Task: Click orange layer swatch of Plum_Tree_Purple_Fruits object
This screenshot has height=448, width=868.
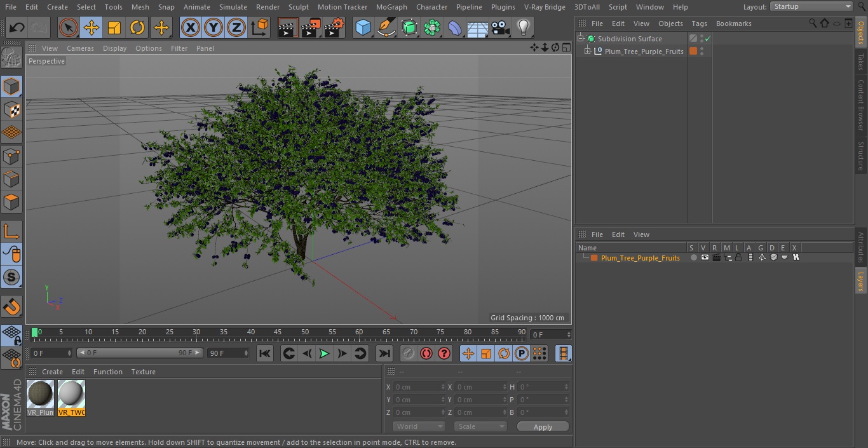Action: pyautogui.click(x=693, y=51)
